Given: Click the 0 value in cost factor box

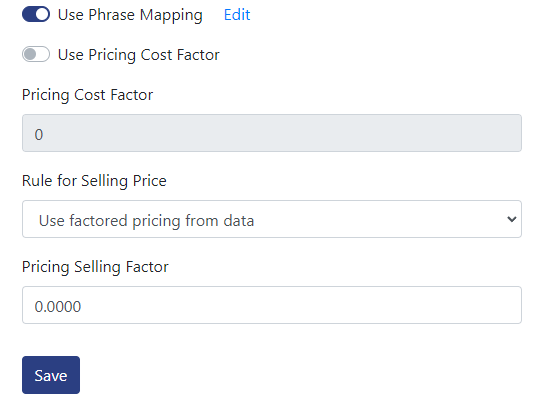Looking at the screenshot, I should point(39,135).
